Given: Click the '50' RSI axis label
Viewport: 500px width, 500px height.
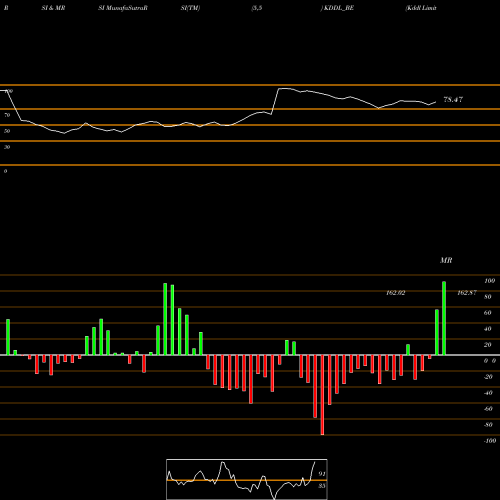Looking at the screenshot, I should 7,131.
